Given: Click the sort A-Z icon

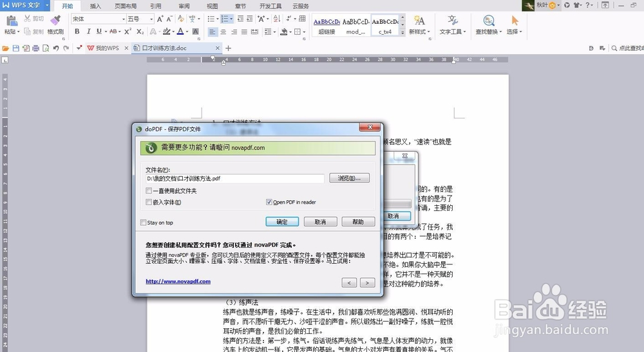Looking at the screenshot, I should click(277, 19).
